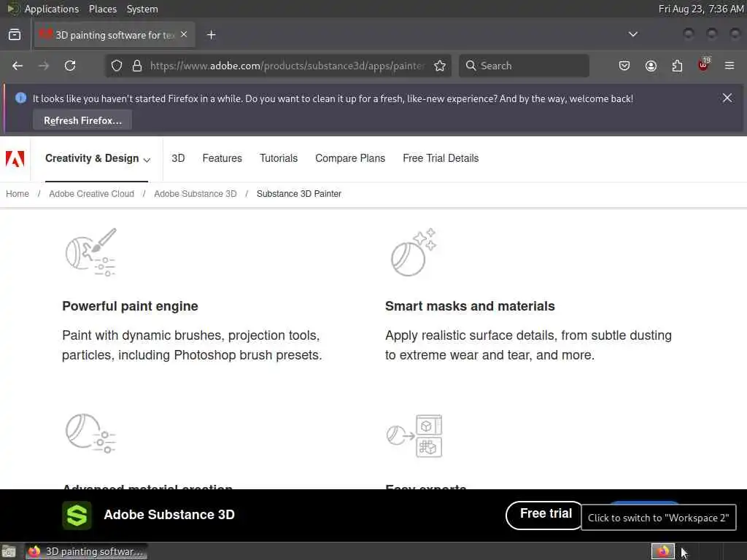Open the Pocket save icon
Image resolution: width=747 pixels, height=560 pixels.
tap(624, 66)
